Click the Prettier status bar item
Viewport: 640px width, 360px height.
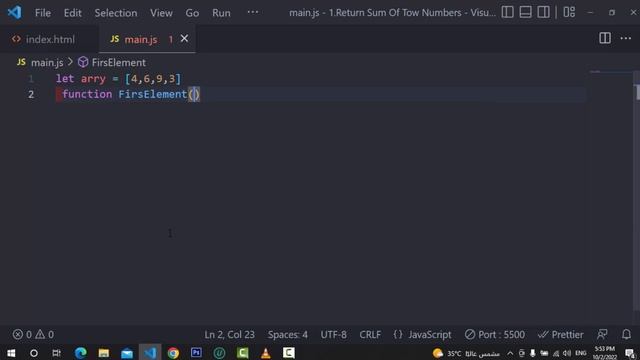(560, 334)
